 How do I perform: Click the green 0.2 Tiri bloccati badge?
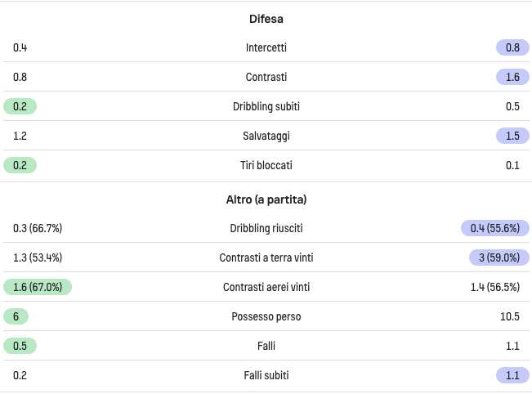click(20, 165)
